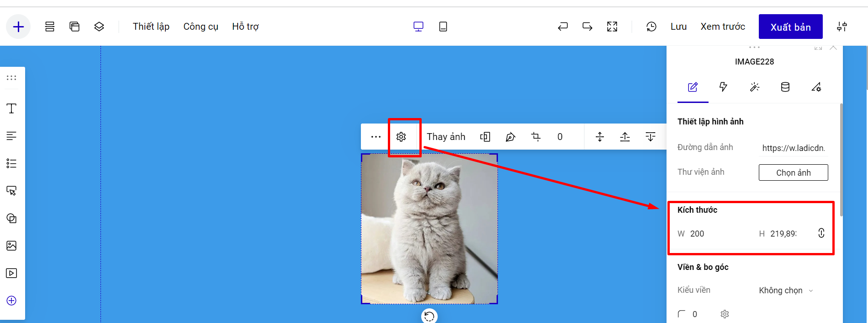Viewport: 868px width, 323px height.
Task: Open image settings gear in floating toolbar
Action: point(401,137)
